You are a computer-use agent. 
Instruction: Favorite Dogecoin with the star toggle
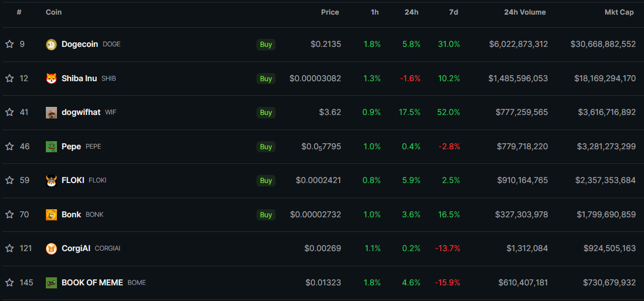pos(10,44)
